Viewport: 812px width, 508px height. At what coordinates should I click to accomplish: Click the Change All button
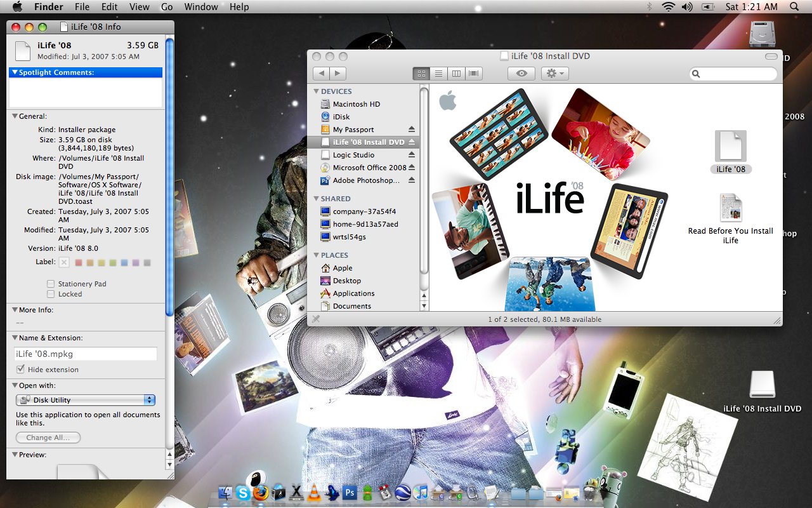pos(48,438)
